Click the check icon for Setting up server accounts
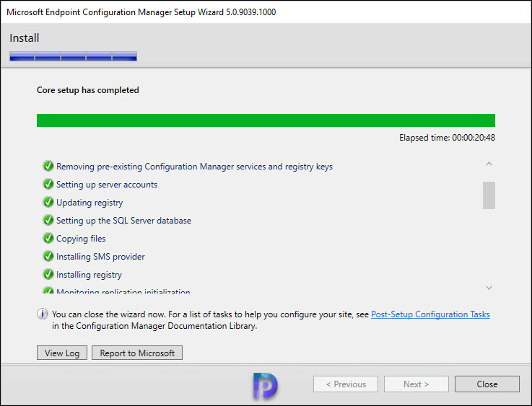This screenshot has width=532, height=406. click(x=48, y=184)
